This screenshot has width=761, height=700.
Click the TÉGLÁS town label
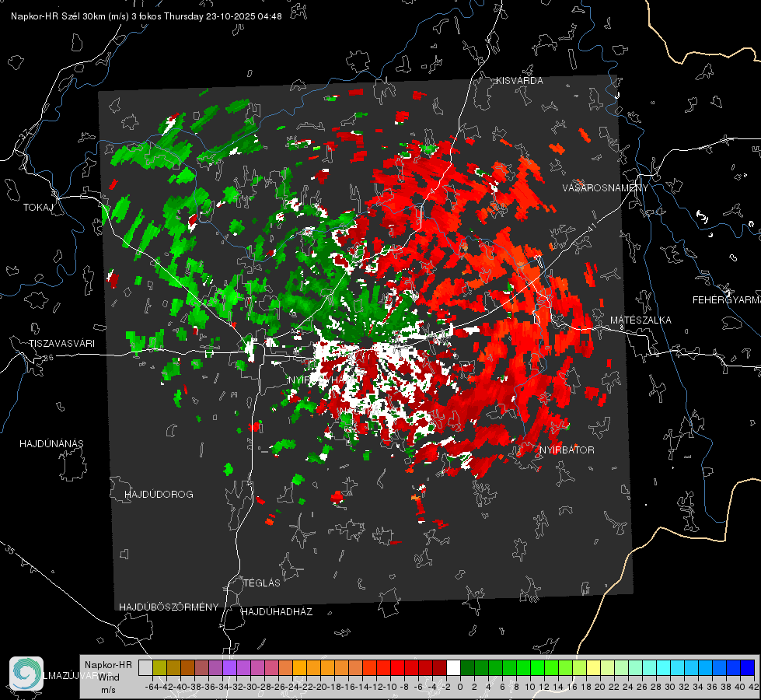tap(262, 583)
